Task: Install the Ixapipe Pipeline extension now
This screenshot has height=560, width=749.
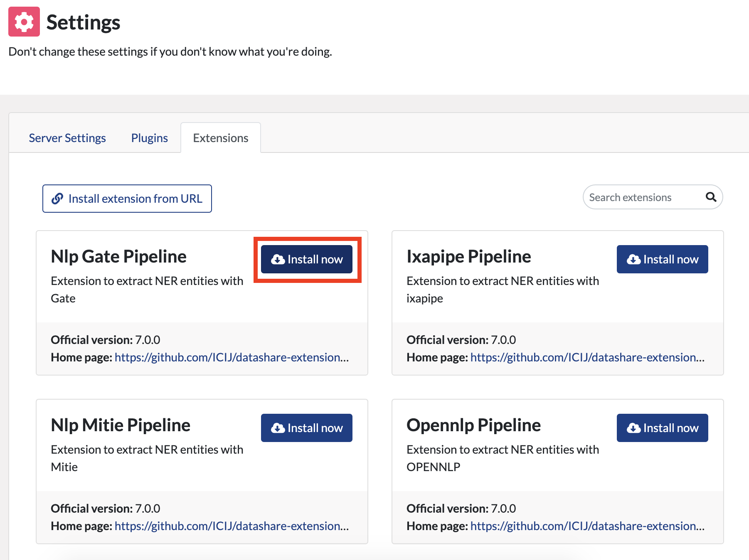Action: pyautogui.click(x=663, y=259)
